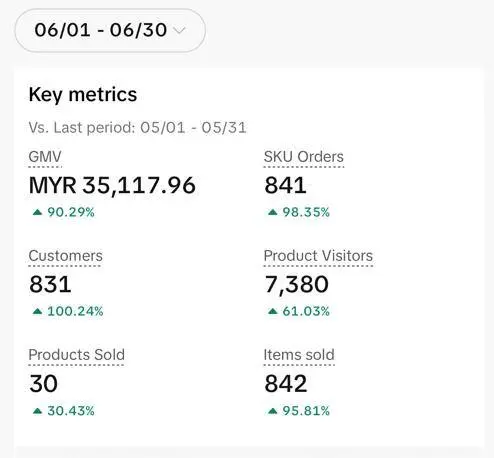
Task: Click the Customers metric label
Action: click(65, 256)
